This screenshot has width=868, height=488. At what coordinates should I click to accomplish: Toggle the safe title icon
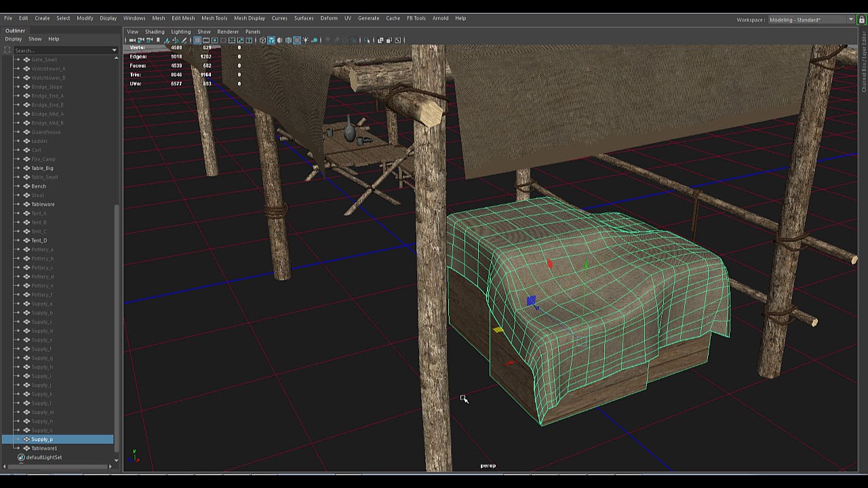point(249,40)
